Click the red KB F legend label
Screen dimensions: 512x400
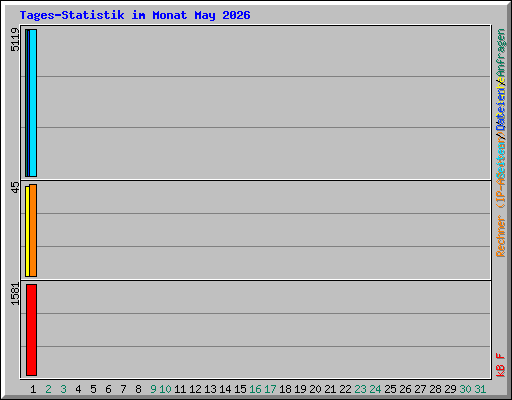tap(500, 365)
